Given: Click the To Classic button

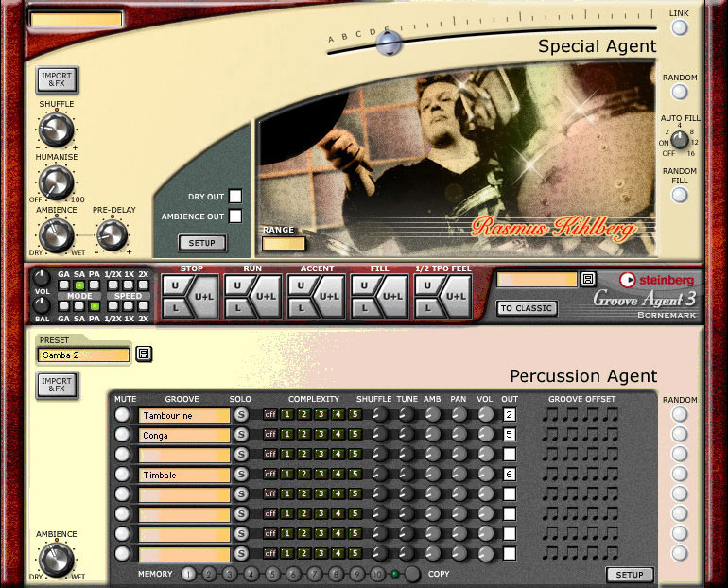Looking at the screenshot, I should (x=526, y=308).
